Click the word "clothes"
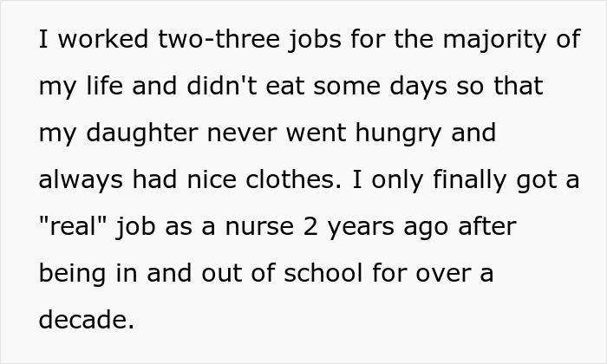 (286, 179)
